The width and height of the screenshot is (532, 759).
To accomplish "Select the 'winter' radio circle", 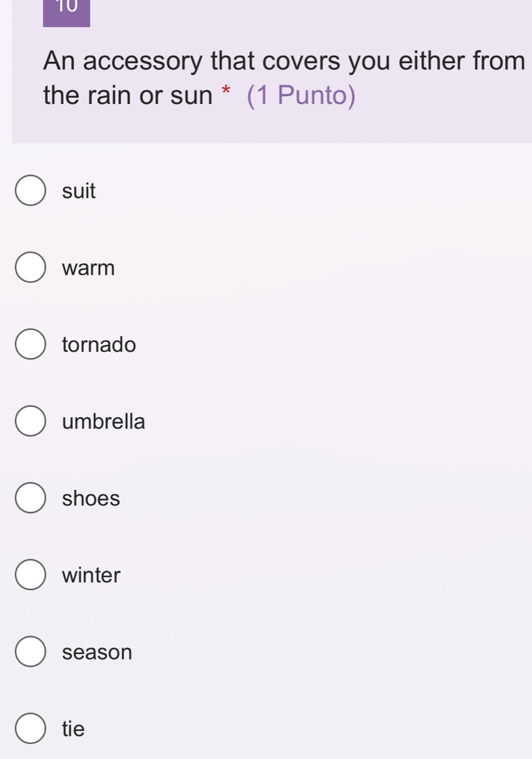I will click(30, 575).
